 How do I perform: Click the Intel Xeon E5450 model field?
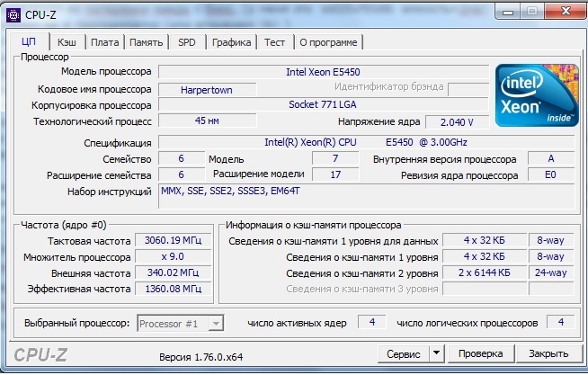(x=324, y=72)
